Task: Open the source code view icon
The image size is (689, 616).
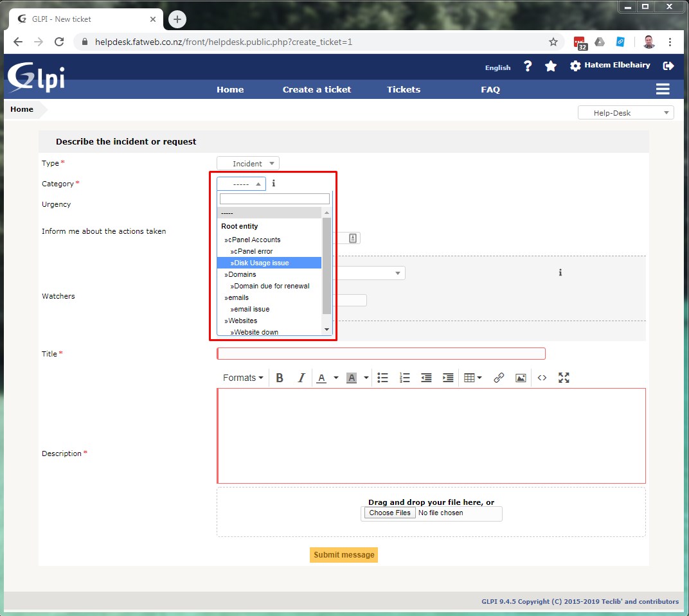Action: [542, 378]
